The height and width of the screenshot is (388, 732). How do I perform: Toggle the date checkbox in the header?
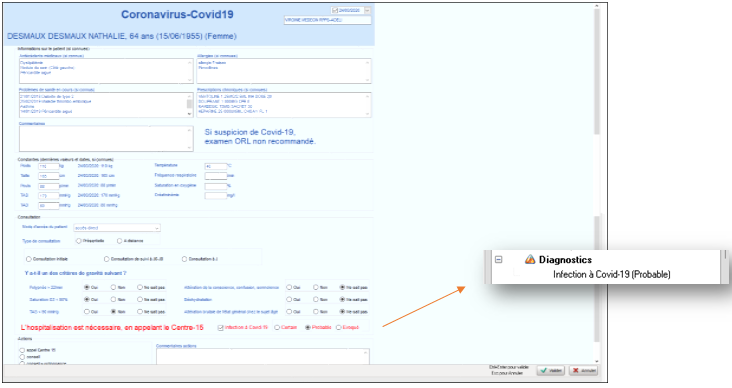pyautogui.click(x=335, y=10)
